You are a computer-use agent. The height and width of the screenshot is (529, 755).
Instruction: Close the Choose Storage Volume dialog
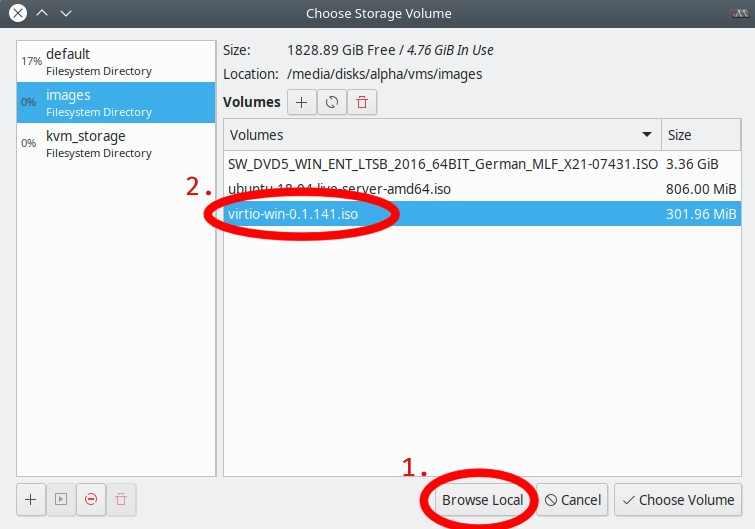pos(18,13)
